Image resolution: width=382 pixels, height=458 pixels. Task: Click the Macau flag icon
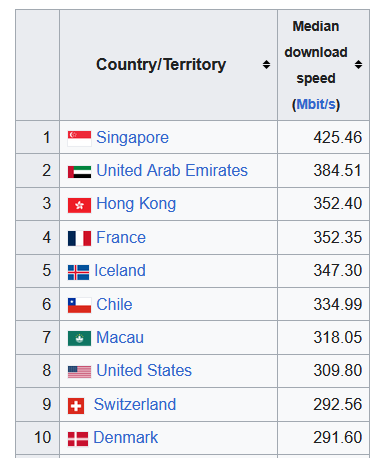click(x=79, y=339)
